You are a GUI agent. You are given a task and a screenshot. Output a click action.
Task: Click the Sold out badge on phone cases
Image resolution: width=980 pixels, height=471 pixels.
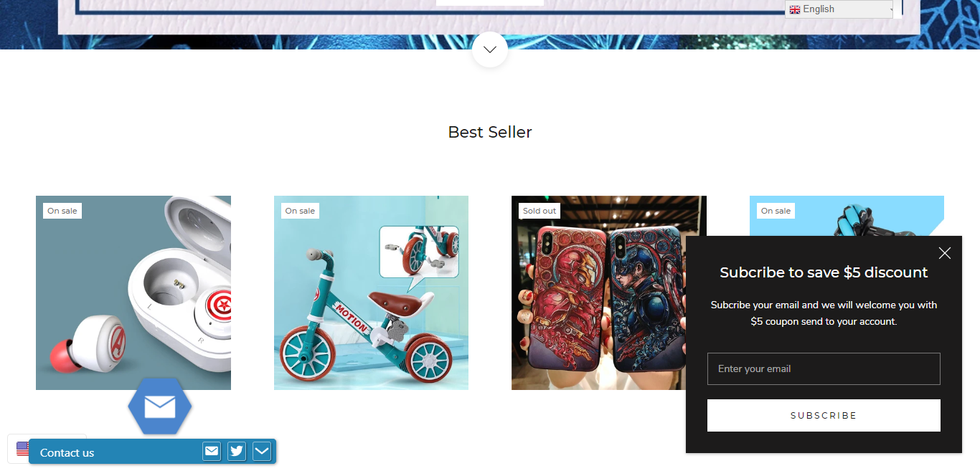click(x=540, y=211)
